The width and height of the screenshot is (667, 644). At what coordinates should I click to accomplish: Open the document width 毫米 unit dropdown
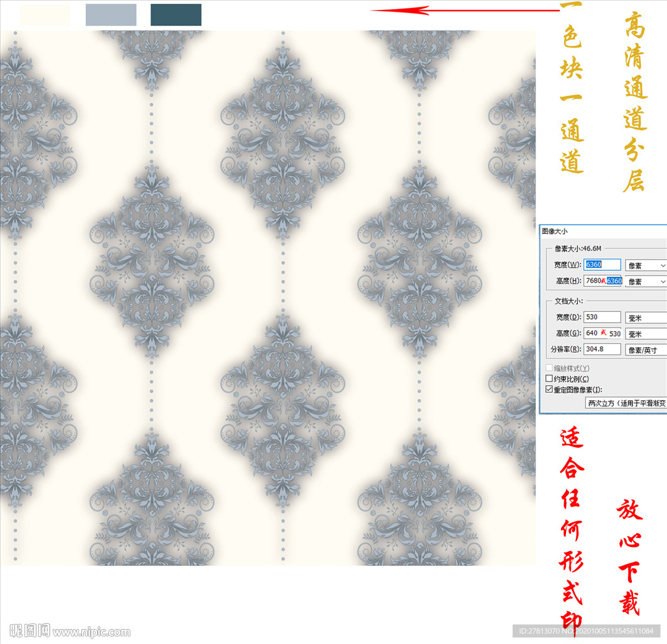tap(646, 318)
